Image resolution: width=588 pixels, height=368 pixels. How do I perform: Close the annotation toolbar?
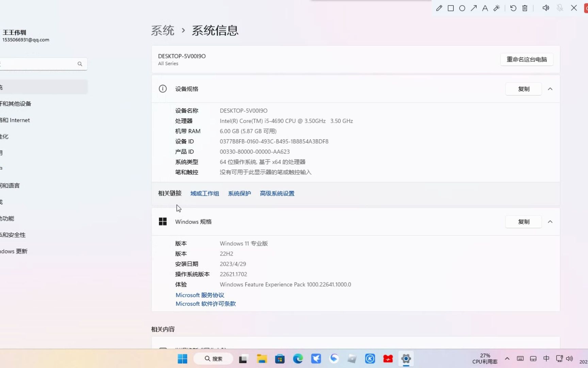[x=574, y=8]
